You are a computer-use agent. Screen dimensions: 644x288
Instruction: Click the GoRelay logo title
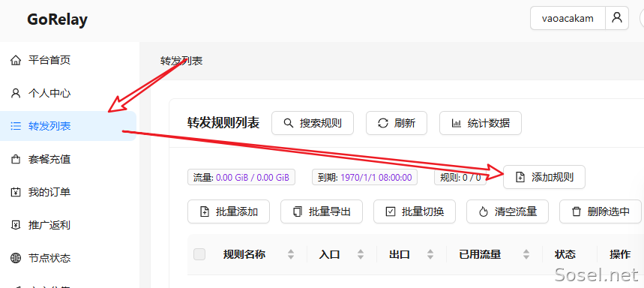[x=57, y=19]
